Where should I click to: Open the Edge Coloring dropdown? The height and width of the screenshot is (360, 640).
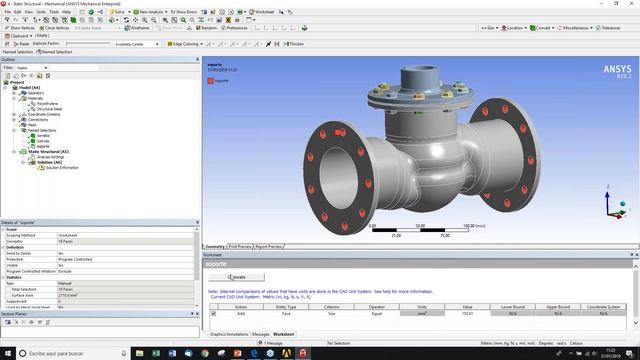pos(185,44)
